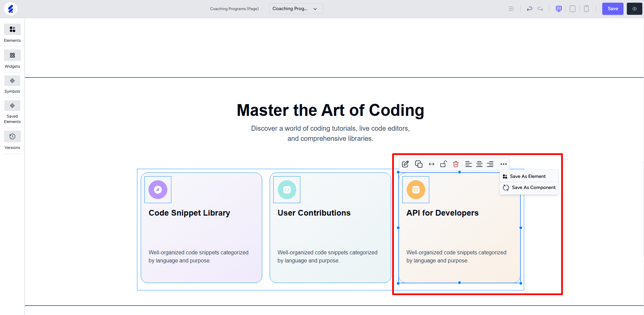The width and height of the screenshot is (644, 315).
Task: Select the teal code icon in User Contributions card
Action: pos(287,190)
